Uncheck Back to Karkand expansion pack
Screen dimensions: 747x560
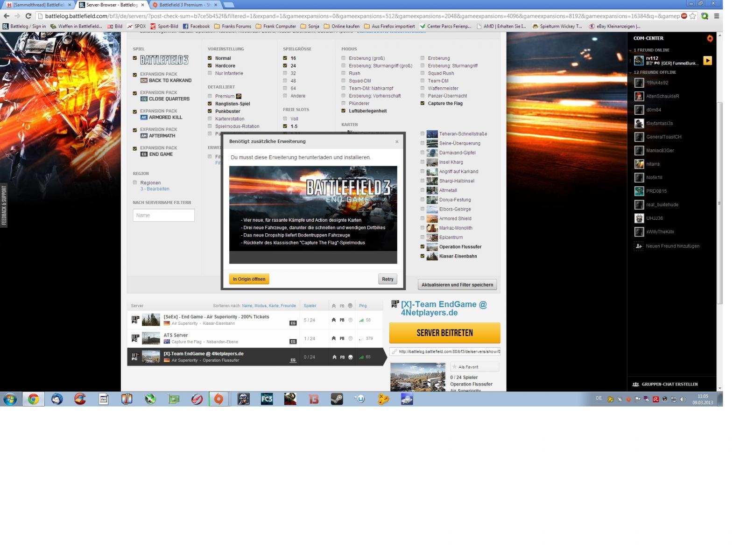(x=135, y=75)
